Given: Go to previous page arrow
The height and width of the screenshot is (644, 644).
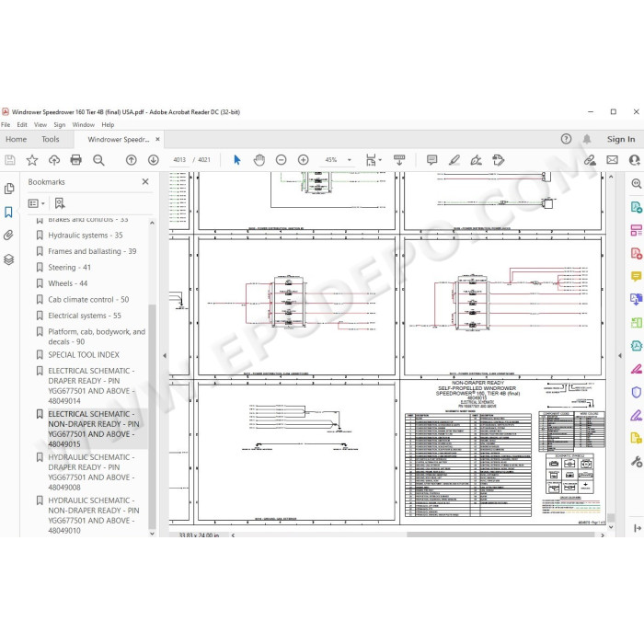Looking at the screenshot, I should tap(132, 160).
